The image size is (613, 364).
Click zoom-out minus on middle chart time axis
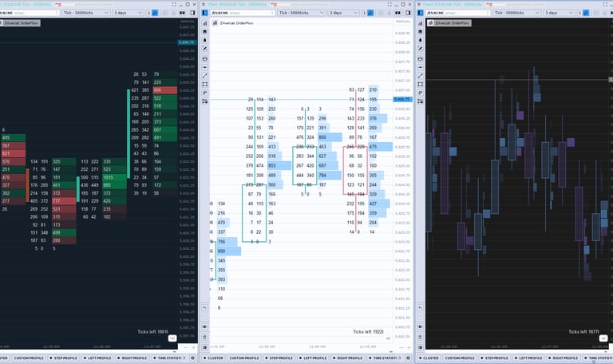coord(401,347)
